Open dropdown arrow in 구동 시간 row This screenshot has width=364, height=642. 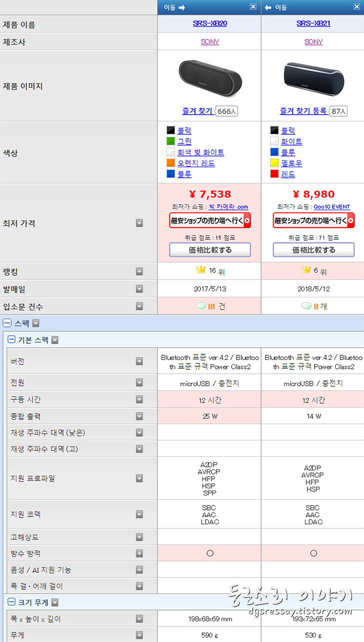(x=139, y=400)
